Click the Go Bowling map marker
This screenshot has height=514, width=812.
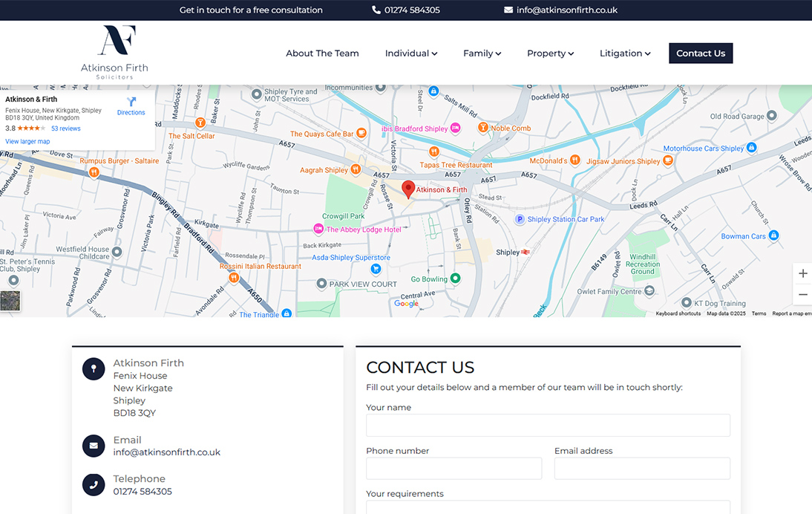pos(456,279)
